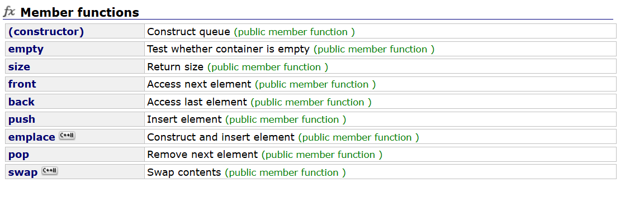Viewport: 644px width, 202px height.
Task: Follow the back function link
Action: coord(21,102)
